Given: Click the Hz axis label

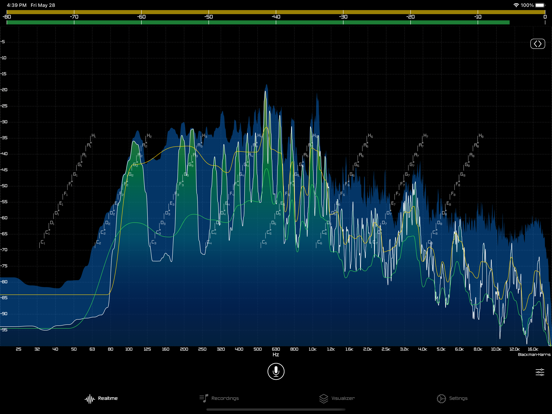Looking at the screenshot, I should click(x=276, y=355).
